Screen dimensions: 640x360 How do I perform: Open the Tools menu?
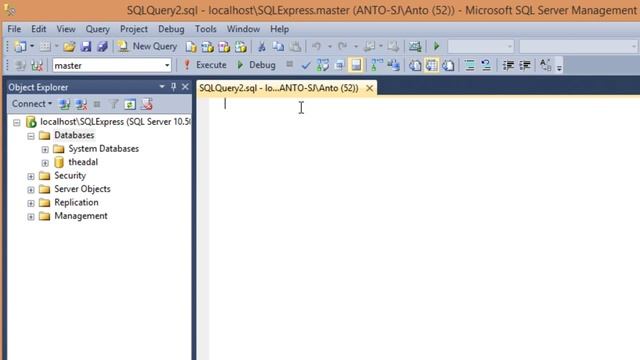(205, 29)
